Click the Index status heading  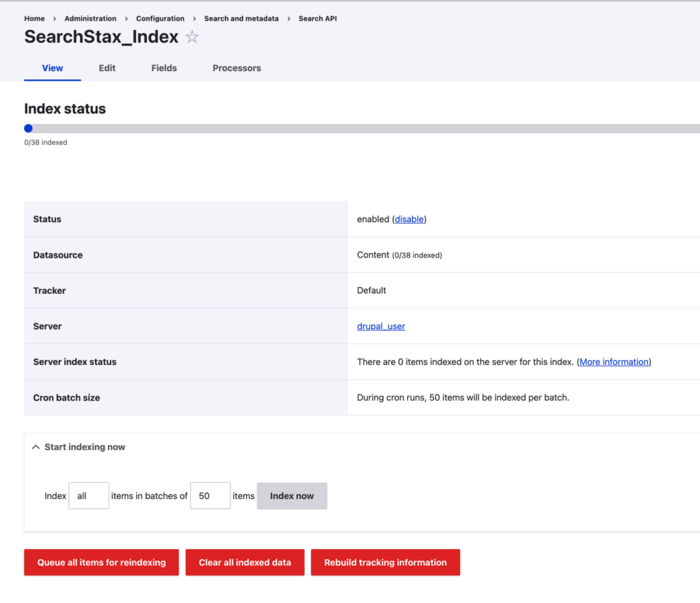(x=65, y=109)
